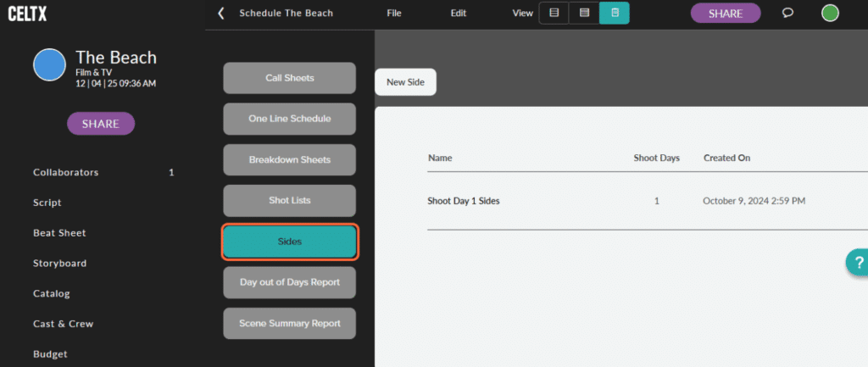Open One Line Schedule

click(x=290, y=119)
